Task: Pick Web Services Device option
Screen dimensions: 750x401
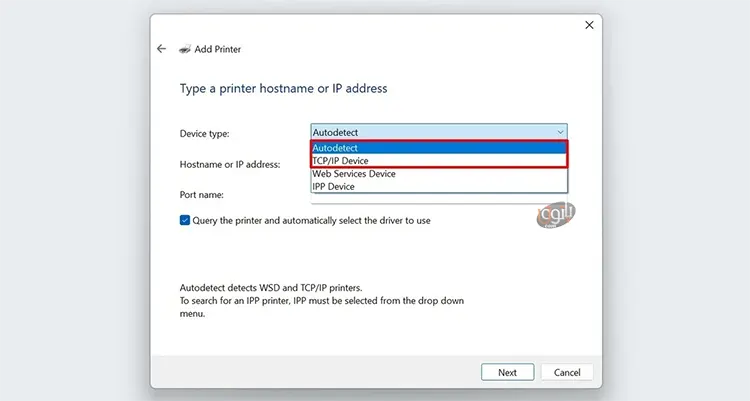Action: pos(439,174)
